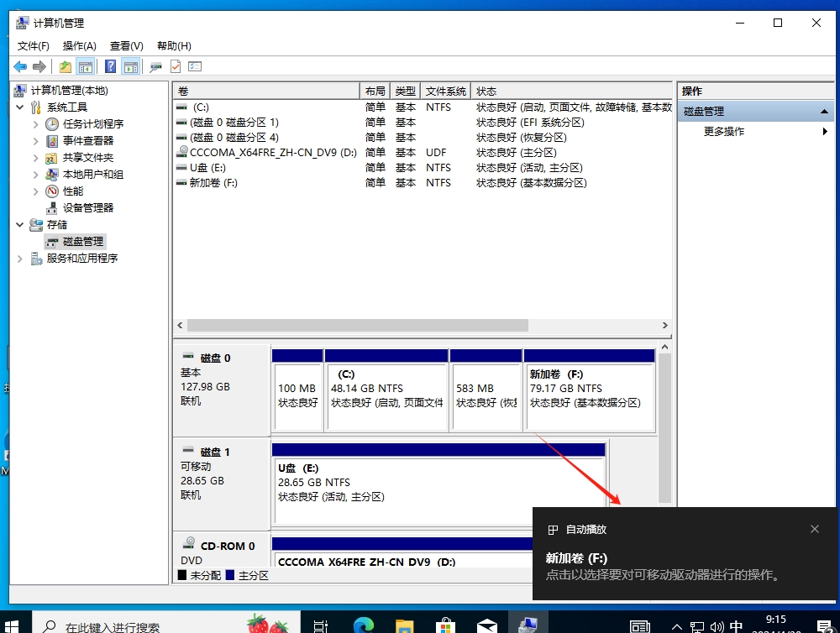
Task: Select the (C:) 48.14 GB partition block
Action: coord(386,390)
